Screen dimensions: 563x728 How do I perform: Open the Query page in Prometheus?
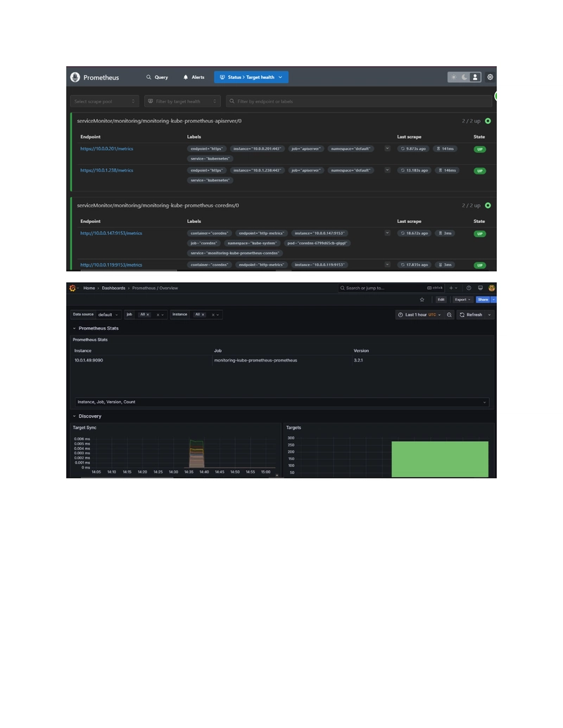click(x=157, y=77)
